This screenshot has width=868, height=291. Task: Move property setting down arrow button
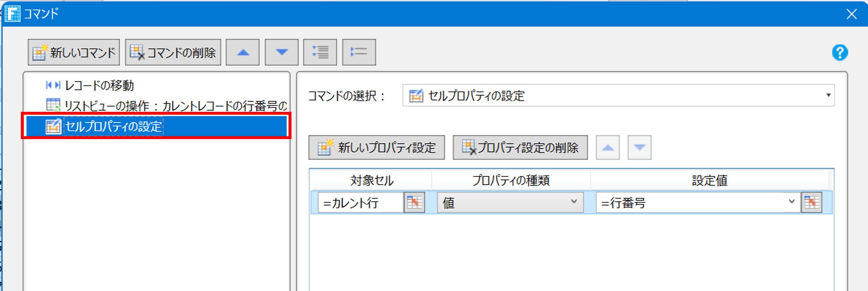[x=639, y=148]
